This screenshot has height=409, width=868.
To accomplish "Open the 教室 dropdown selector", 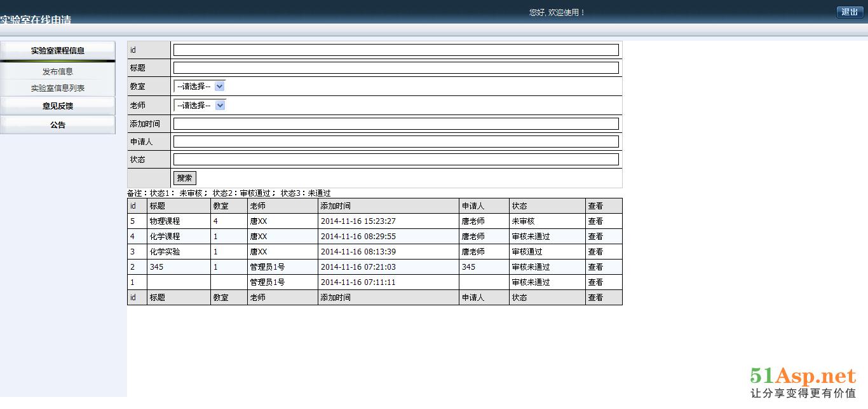I will tap(200, 87).
